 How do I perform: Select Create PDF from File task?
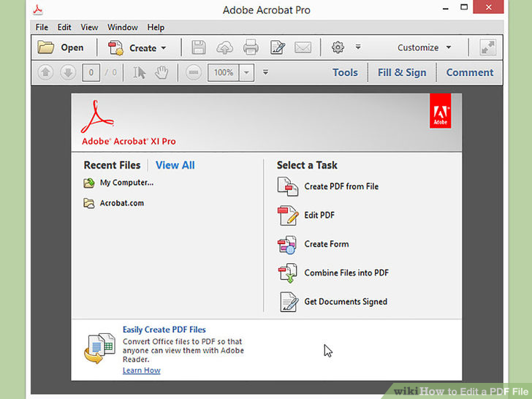pos(341,186)
